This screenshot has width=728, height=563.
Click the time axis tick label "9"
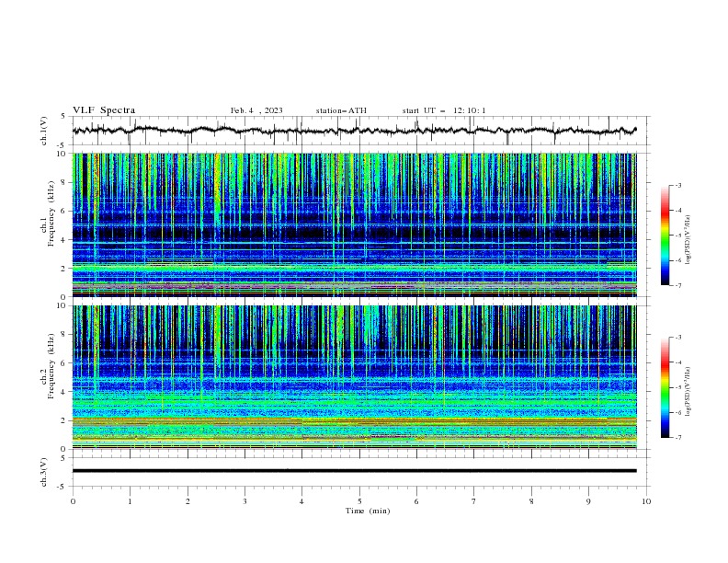click(588, 501)
